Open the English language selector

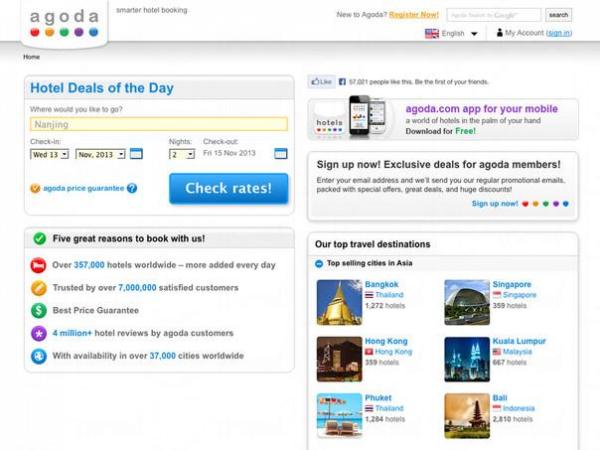click(x=459, y=33)
